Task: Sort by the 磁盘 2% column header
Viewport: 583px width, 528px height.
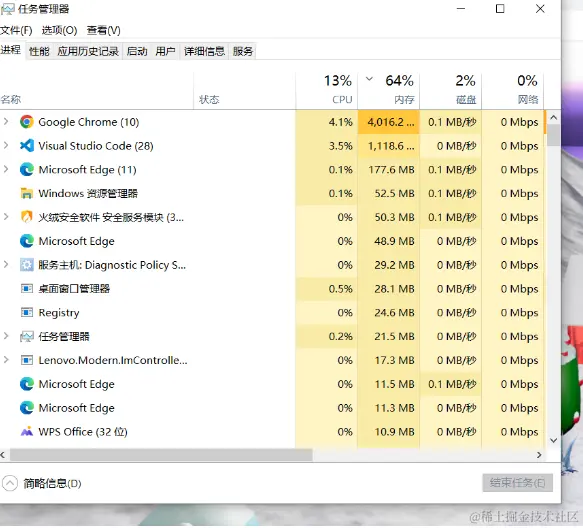Action: pyautogui.click(x=451, y=91)
